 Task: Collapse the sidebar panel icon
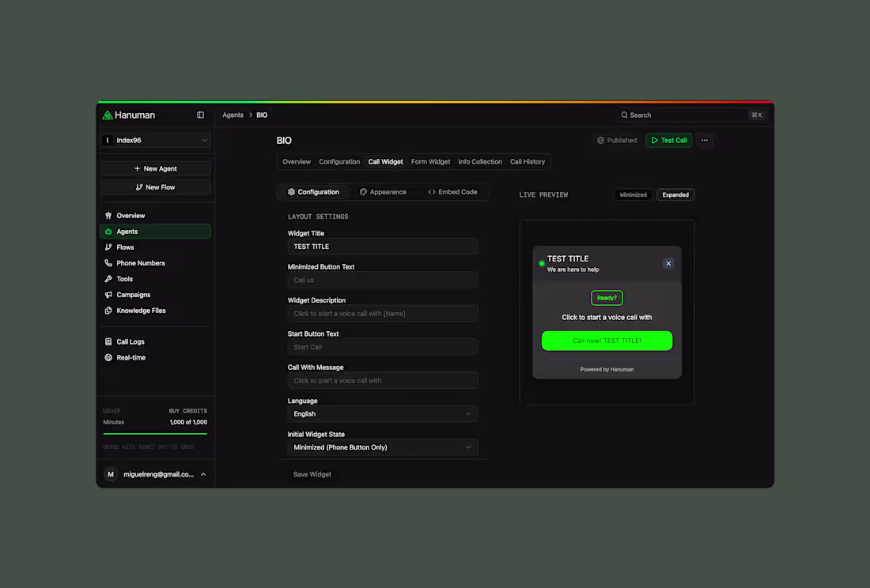pos(200,115)
